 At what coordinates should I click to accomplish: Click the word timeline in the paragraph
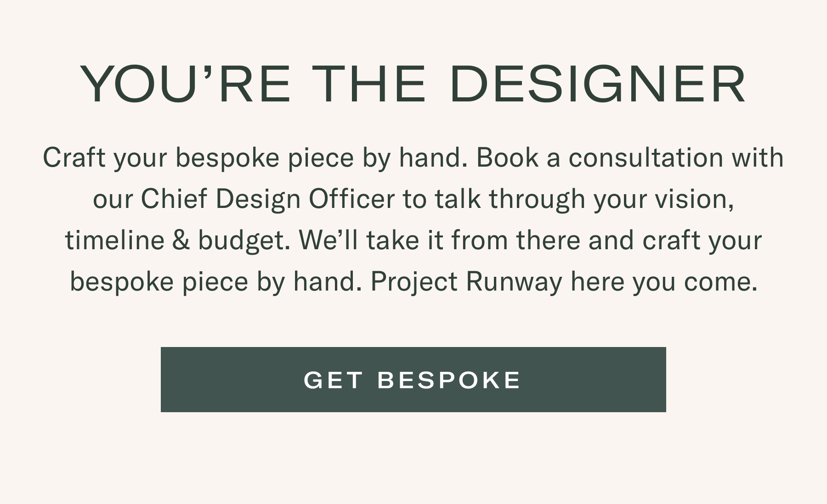[x=115, y=240]
